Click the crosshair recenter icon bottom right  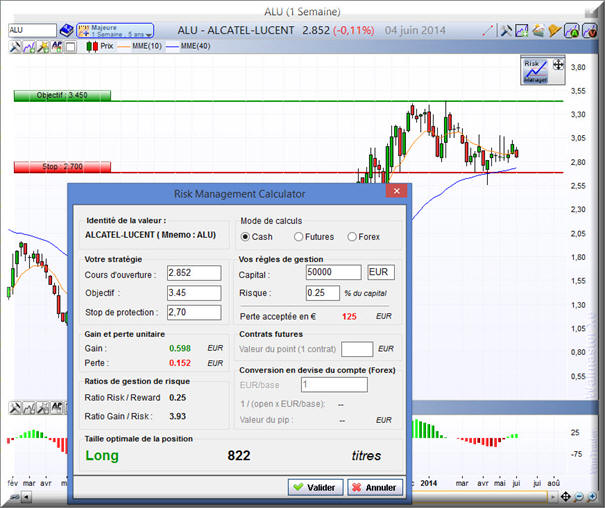pos(565,496)
